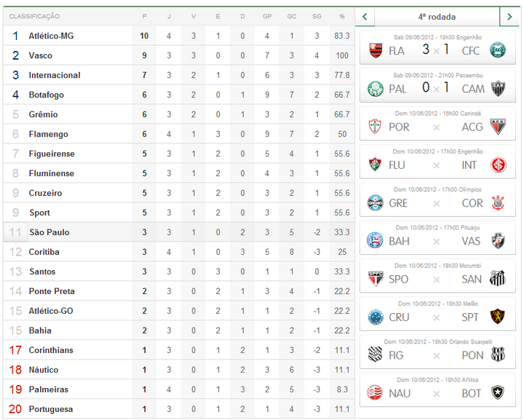This screenshot has height=420, width=524.
Task: Click the Fluminense crest beside FLU
Action: pyautogui.click(x=376, y=165)
